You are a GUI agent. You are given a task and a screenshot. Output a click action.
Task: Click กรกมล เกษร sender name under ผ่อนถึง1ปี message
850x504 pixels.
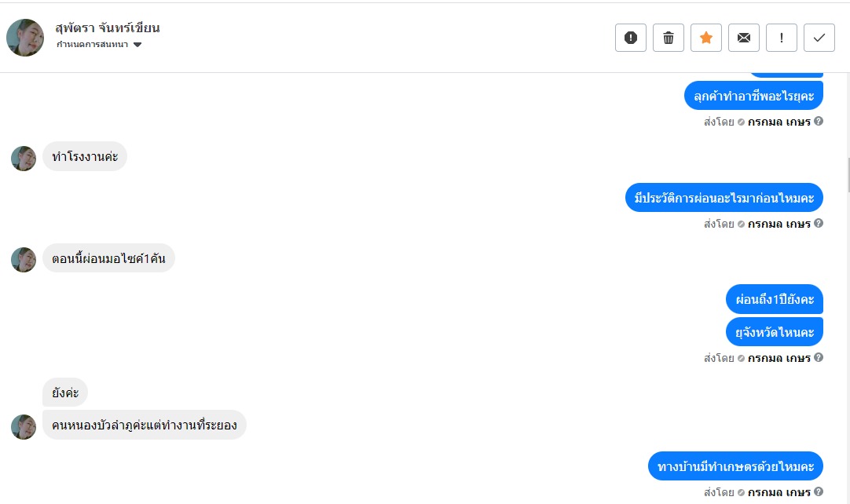pos(779,358)
